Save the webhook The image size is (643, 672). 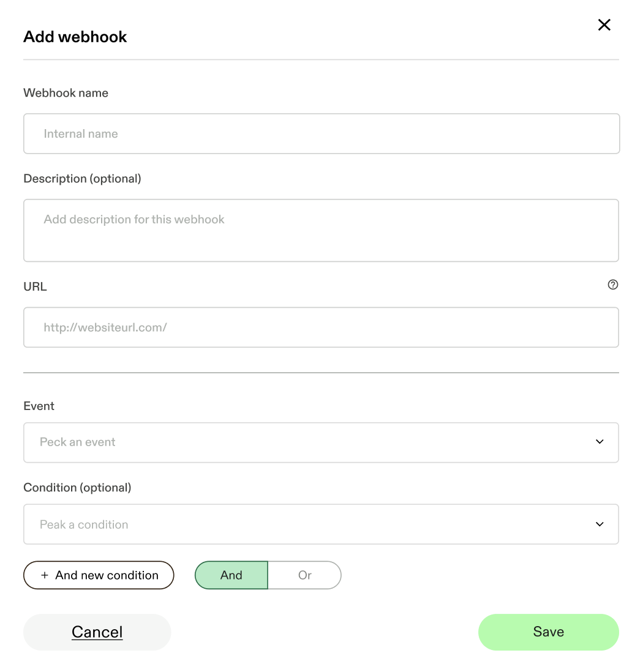548,632
